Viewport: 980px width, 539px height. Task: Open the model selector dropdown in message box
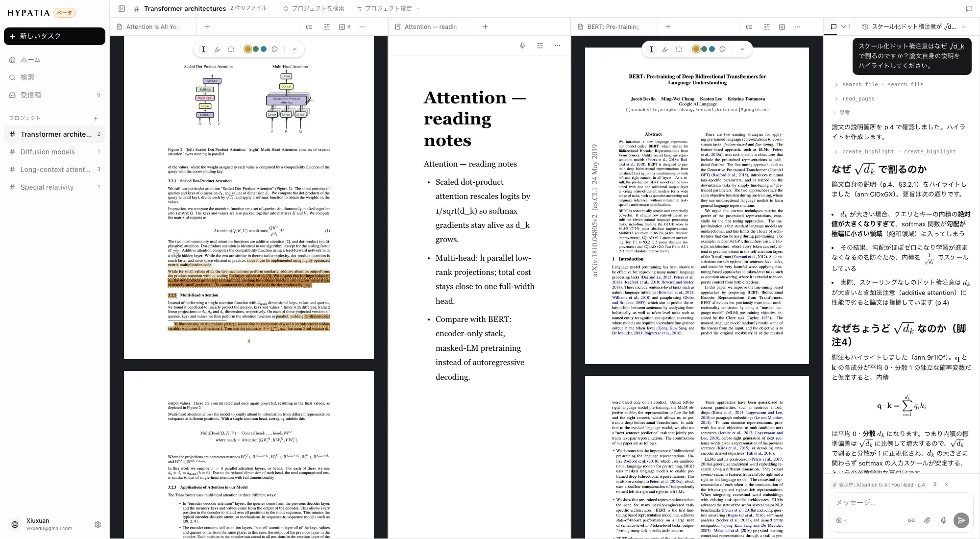840,520
